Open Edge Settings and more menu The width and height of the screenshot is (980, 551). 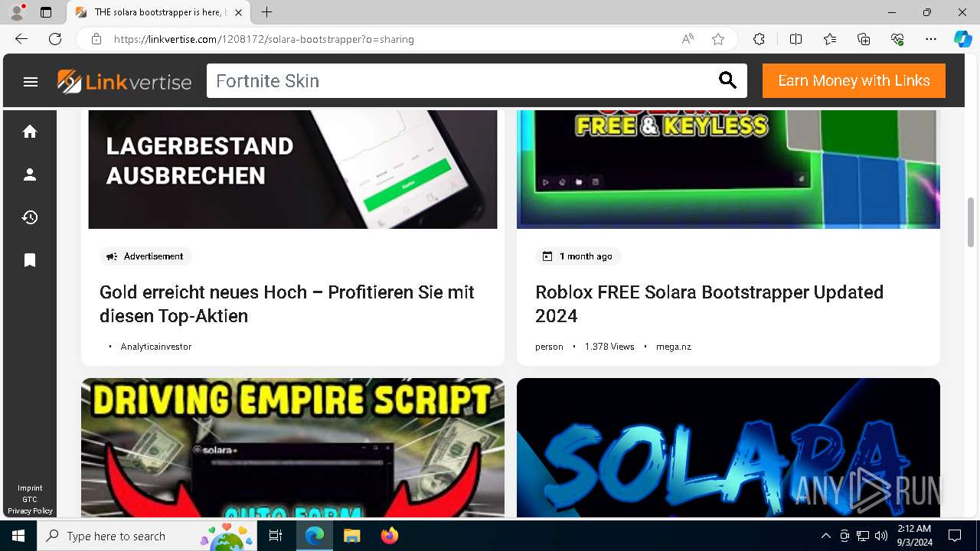[931, 39]
